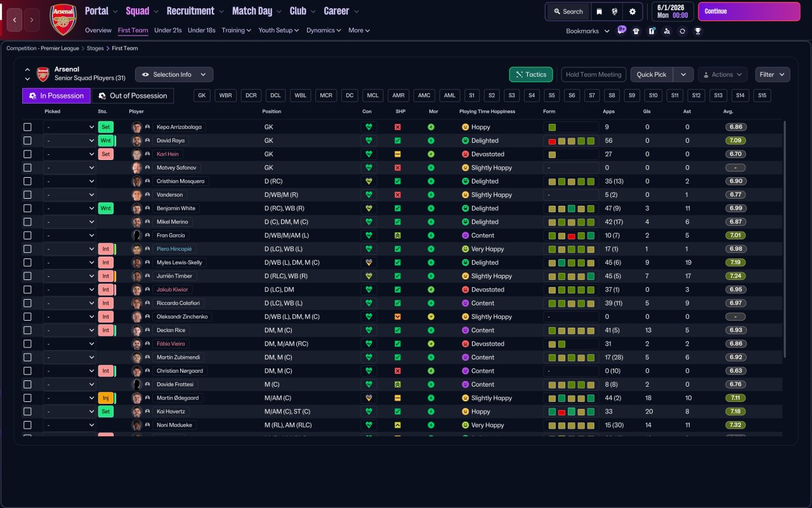The height and width of the screenshot is (508, 812).
Task: Sort by the Avg. column header
Action: point(728,111)
